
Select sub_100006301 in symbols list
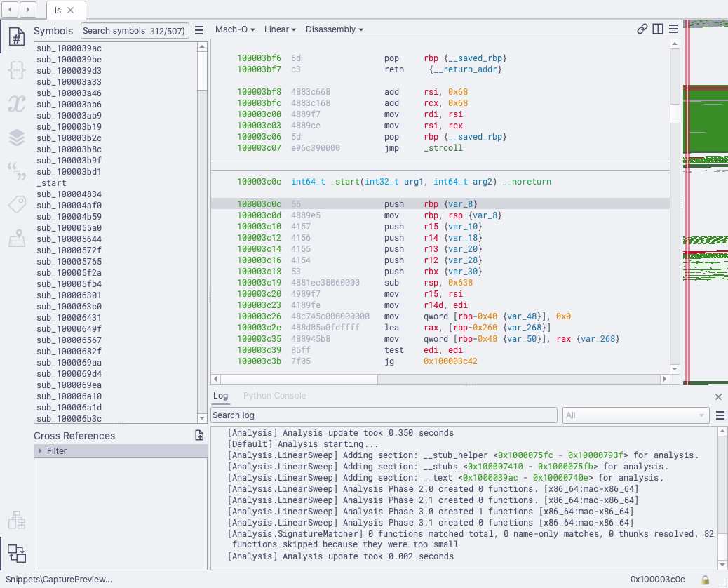(x=116, y=295)
